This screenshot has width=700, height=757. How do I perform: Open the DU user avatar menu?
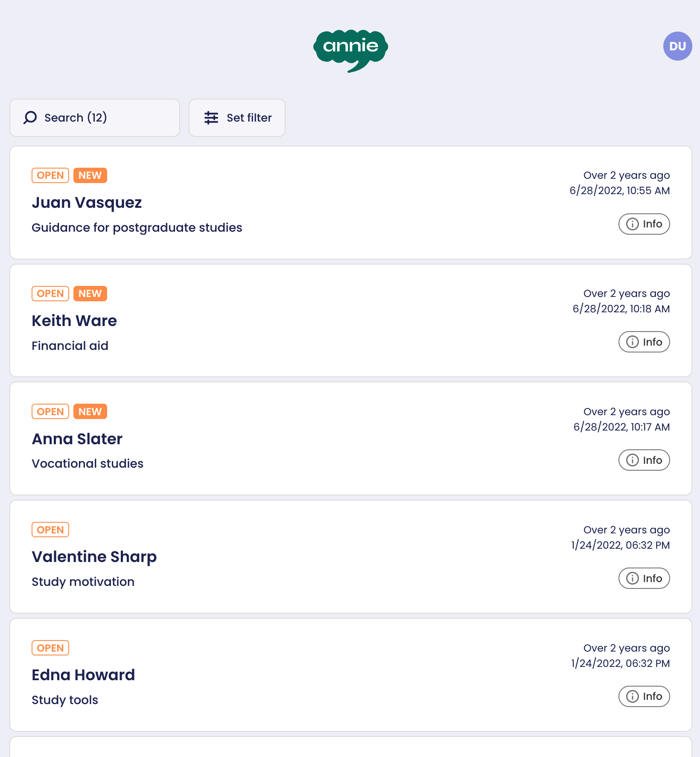click(x=677, y=46)
